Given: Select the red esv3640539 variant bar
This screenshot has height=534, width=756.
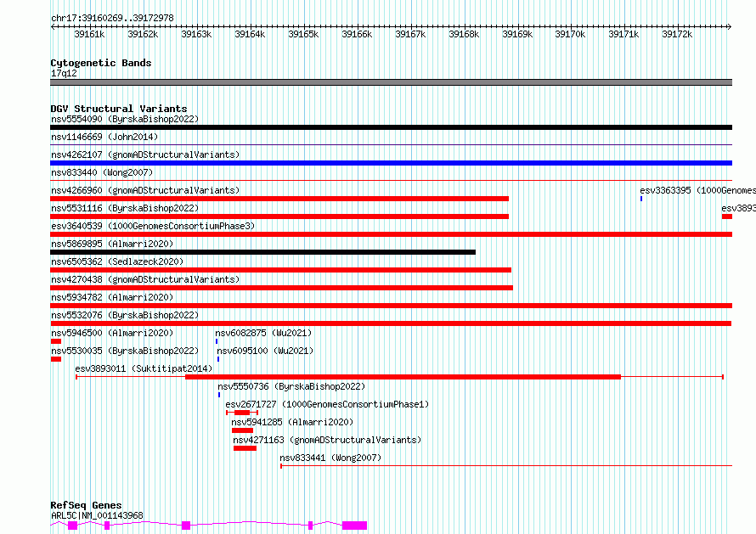Looking at the screenshot, I should point(391,234).
